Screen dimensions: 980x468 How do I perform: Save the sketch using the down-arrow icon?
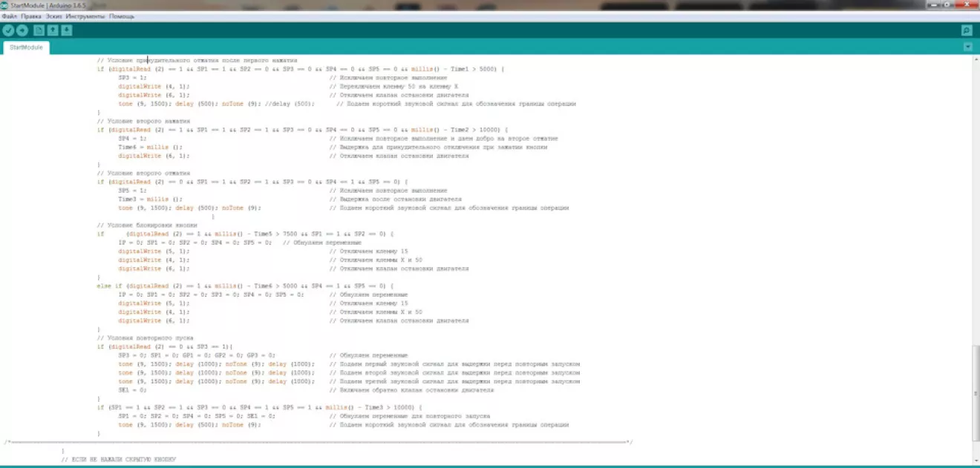(67, 30)
